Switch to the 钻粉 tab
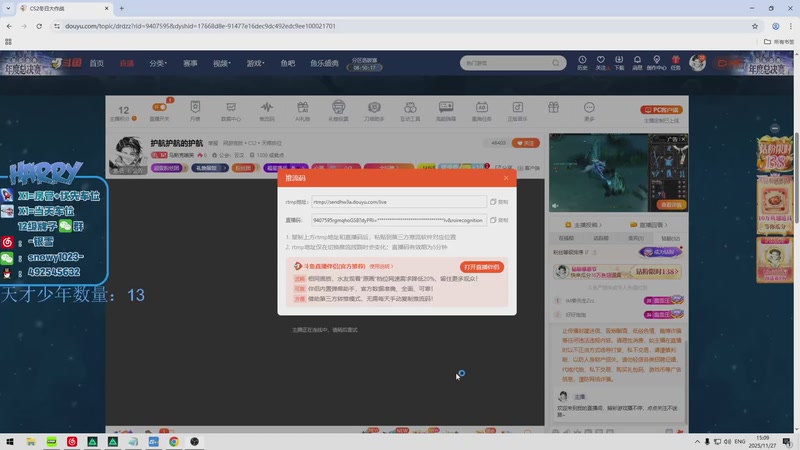Screen dimensions: 800x450 (670, 238)
